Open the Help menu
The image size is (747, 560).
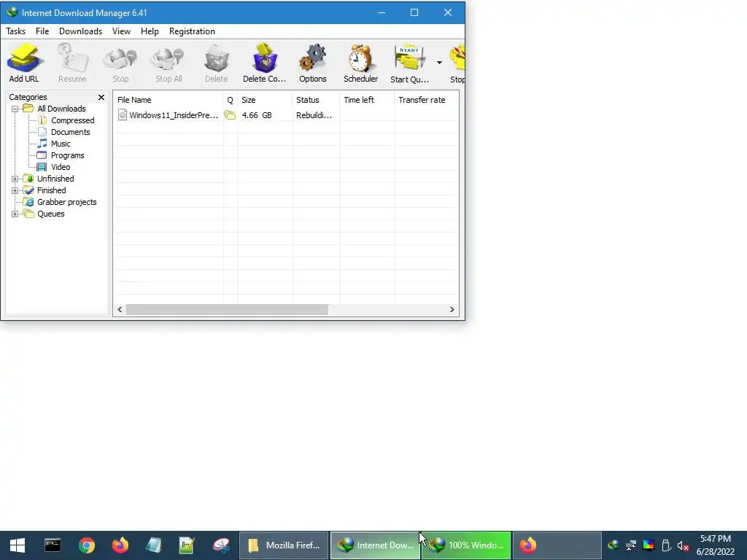[150, 31]
